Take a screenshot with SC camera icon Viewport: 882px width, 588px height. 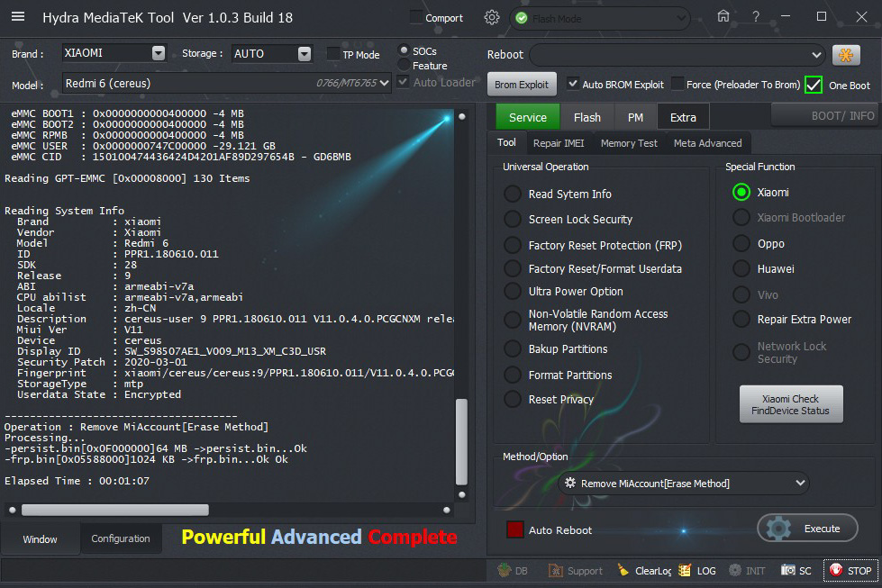[x=788, y=570]
